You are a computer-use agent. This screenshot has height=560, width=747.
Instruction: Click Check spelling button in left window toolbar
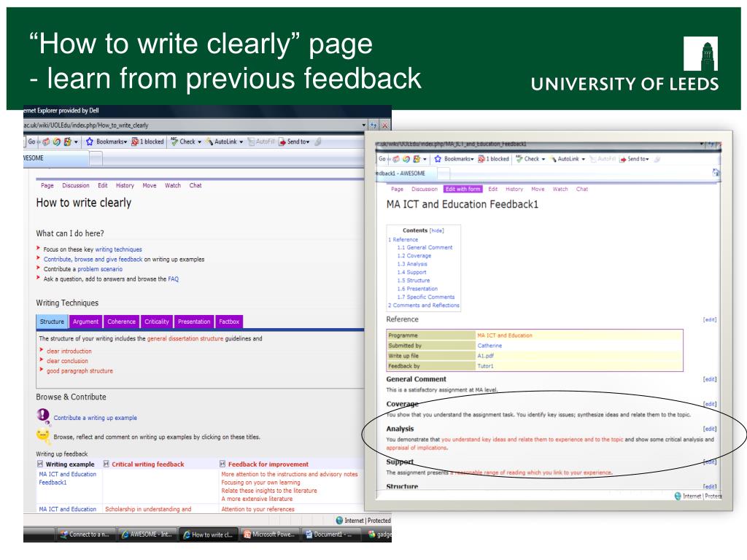(186, 141)
